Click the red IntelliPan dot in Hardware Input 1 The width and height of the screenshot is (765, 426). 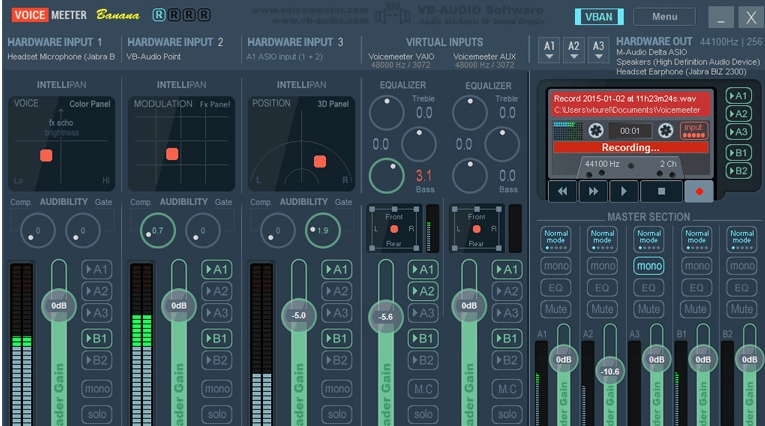(x=46, y=155)
